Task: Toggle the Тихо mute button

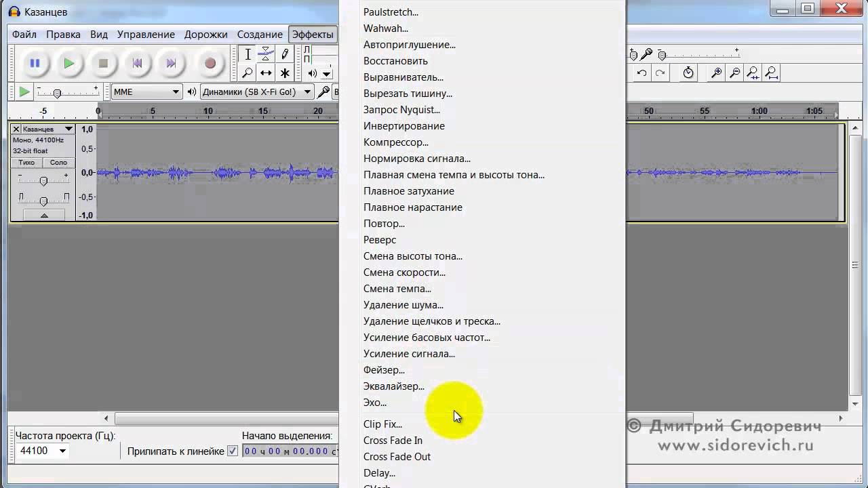Action: [26, 163]
